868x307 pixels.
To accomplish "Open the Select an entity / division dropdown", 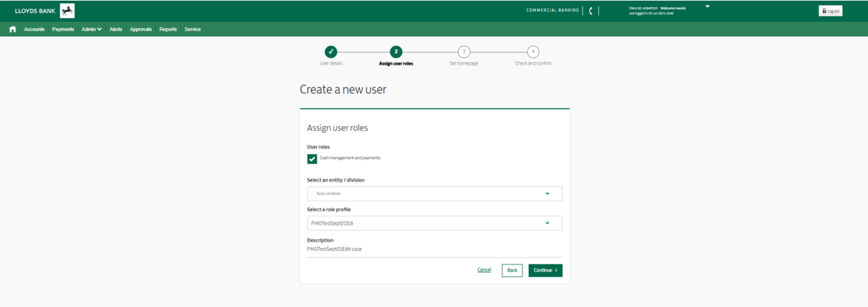I will coord(434,193).
